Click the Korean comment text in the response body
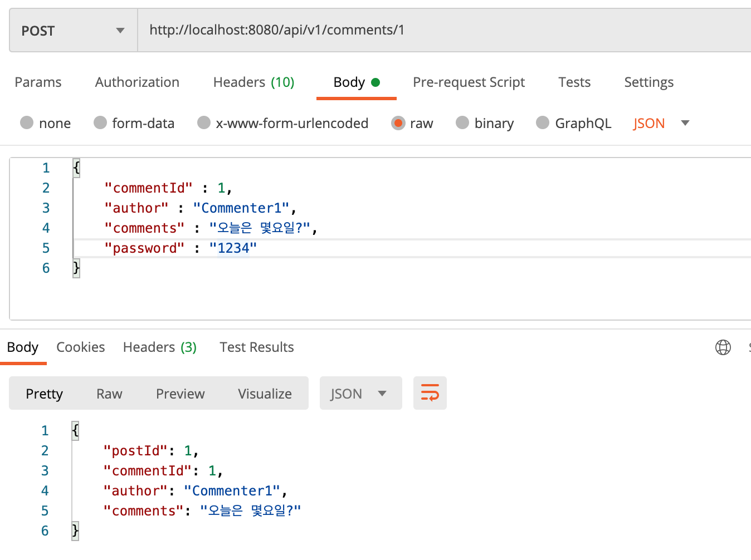Image resolution: width=751 pixels, height=560 pixels. click(x=250, y=511)
